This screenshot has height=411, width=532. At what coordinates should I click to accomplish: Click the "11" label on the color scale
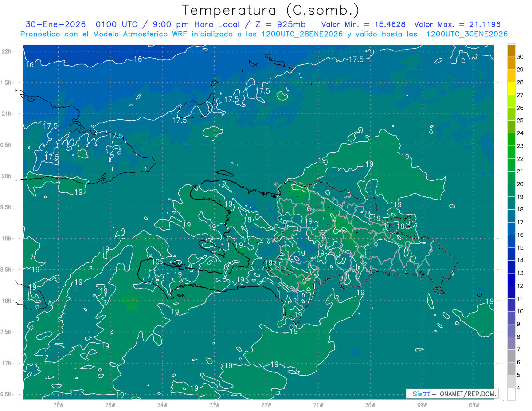coord(520,299)
